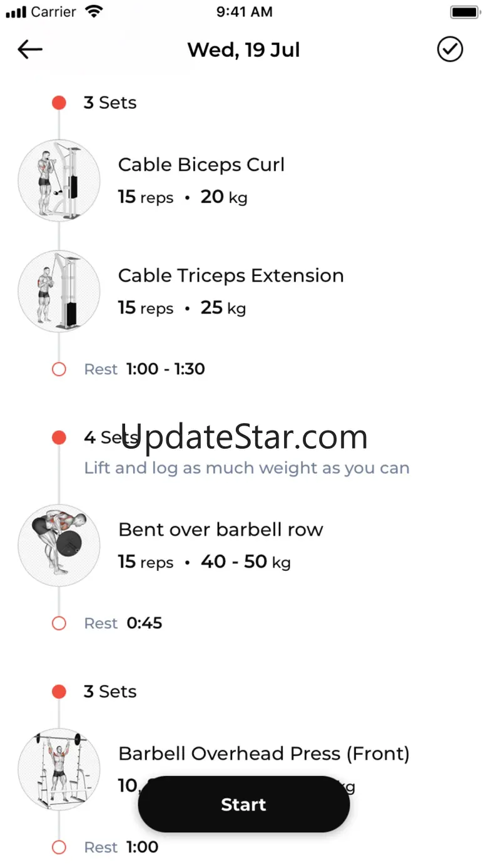Tap the Rest 1:00 circle marker at bottom

59,847
